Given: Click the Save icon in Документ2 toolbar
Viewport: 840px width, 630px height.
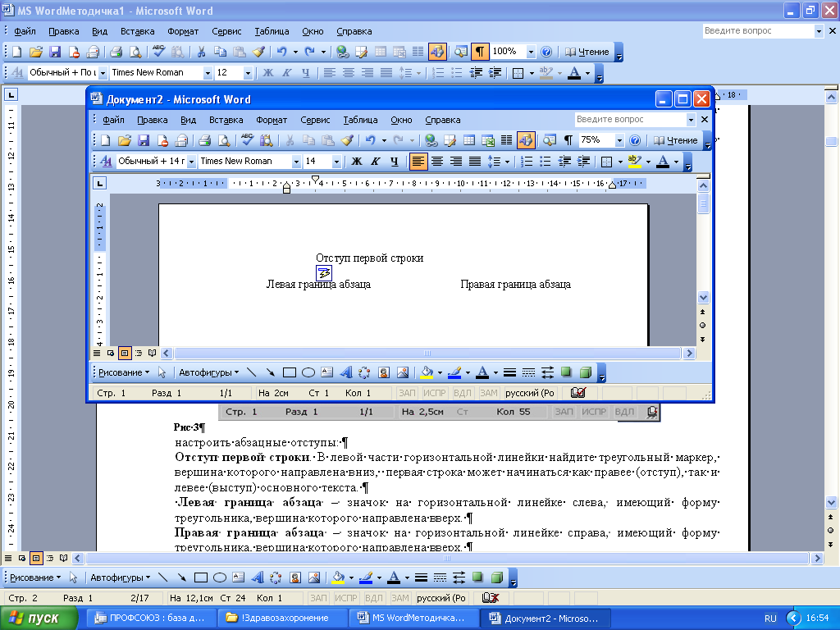Looking at the screenshot, I should (143, 140).
